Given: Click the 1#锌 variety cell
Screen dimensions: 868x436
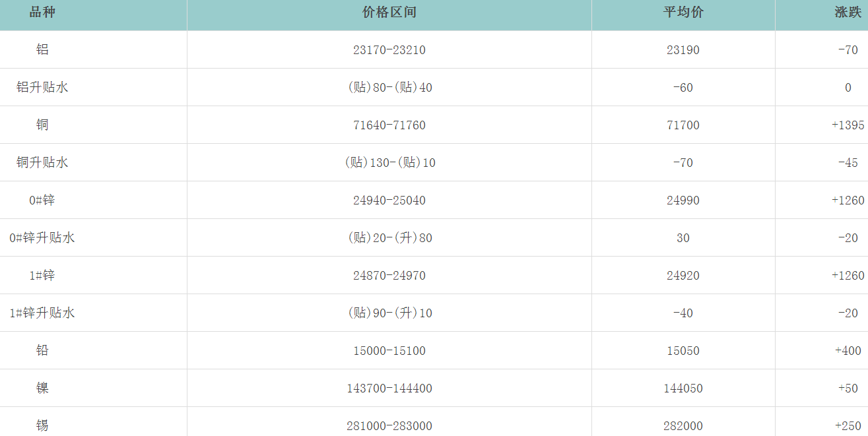Looking at the screenshot, I should 42,275.
